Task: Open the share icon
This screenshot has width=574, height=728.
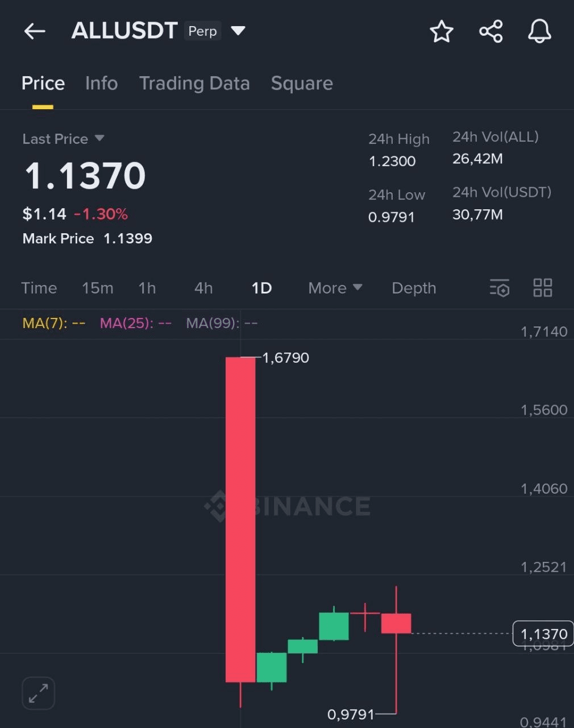Action: (x=491, y=31)
